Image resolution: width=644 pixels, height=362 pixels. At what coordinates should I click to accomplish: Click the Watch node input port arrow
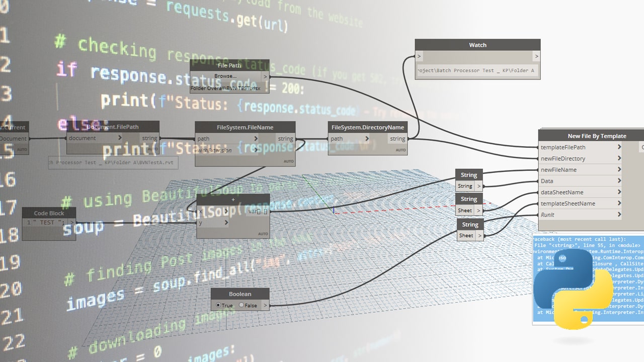419,56
